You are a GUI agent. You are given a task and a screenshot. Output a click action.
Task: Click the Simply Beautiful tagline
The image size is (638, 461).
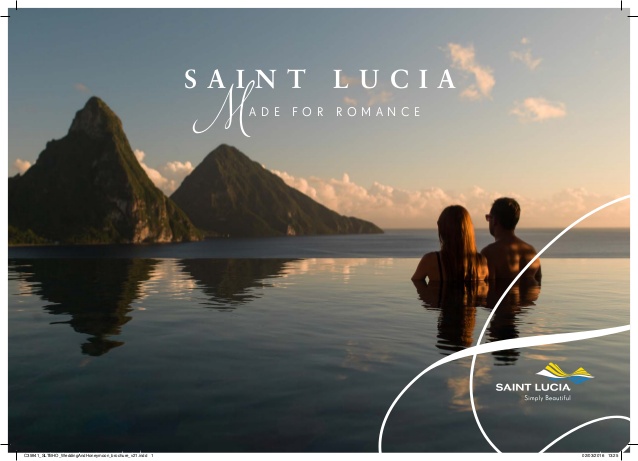547,398
